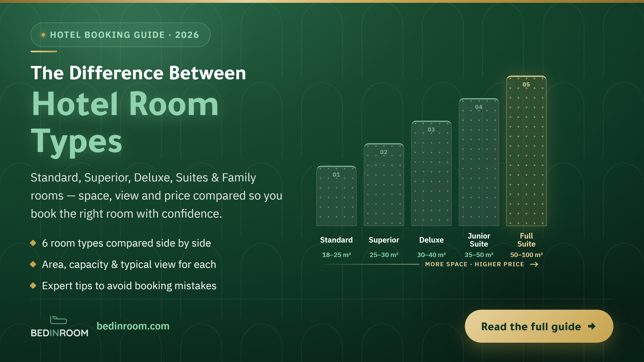Click the arrow after HIGHER PRICE
The image size is (644, 362).
point(534,264)
